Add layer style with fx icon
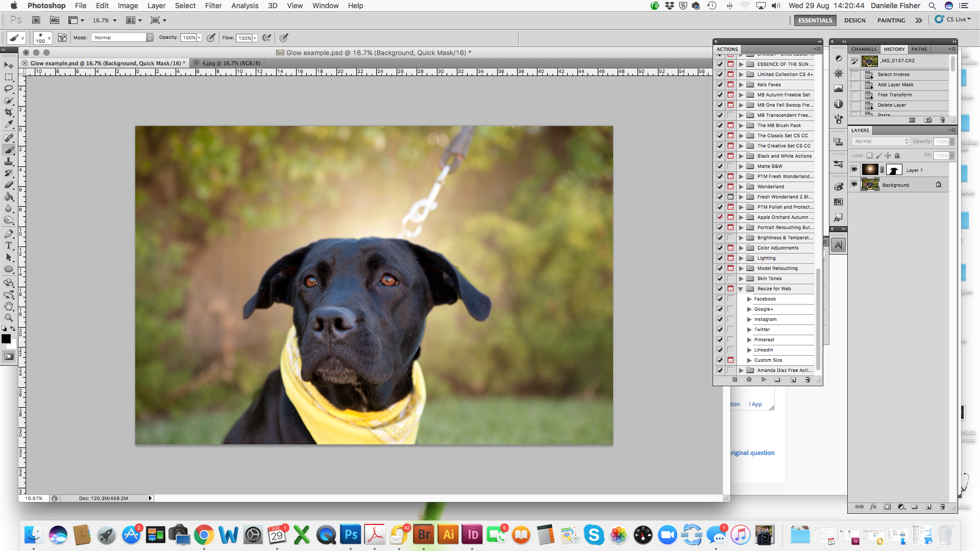 tap(873, 507)
